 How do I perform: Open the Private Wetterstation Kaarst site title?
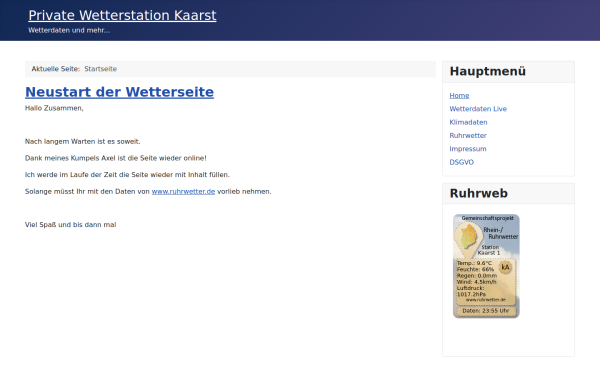(122, 15)
